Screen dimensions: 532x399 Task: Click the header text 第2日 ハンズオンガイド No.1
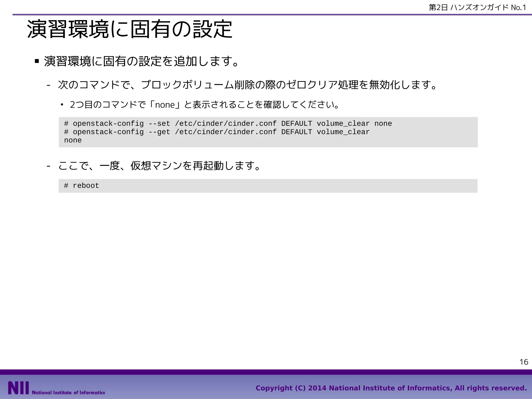coord(477,8)
